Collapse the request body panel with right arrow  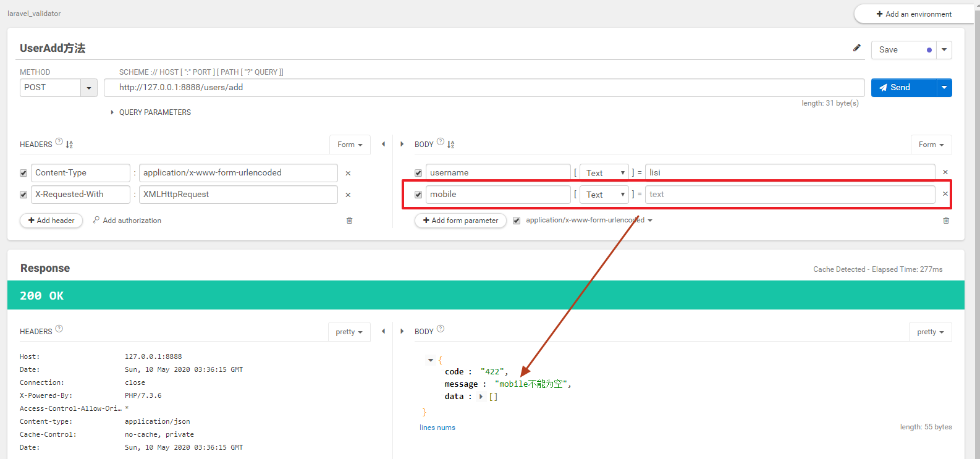point(402,144)
